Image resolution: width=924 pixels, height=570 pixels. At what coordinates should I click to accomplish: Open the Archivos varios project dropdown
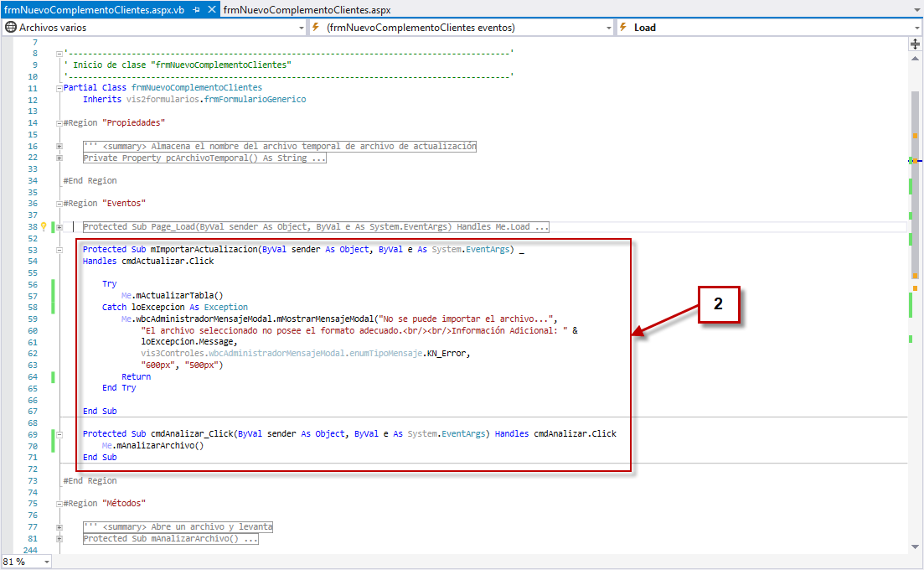tap(302, 28)
